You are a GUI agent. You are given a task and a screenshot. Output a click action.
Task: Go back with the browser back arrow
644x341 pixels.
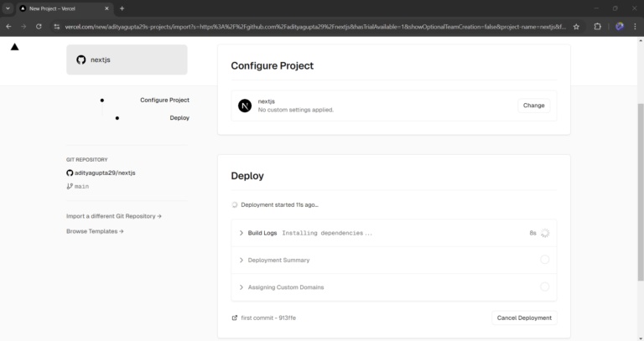click(x=8, y=26)
